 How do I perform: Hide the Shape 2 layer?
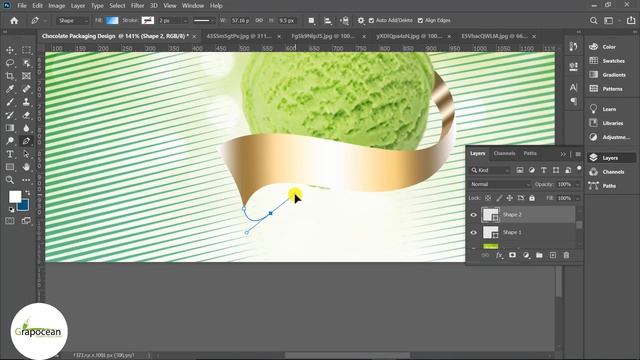[473, 215]
